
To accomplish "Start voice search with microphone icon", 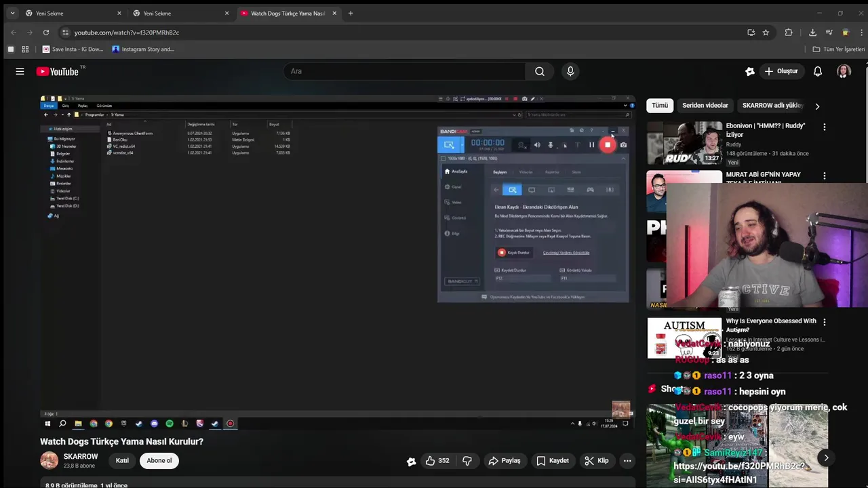I will [x=570, y=71].
